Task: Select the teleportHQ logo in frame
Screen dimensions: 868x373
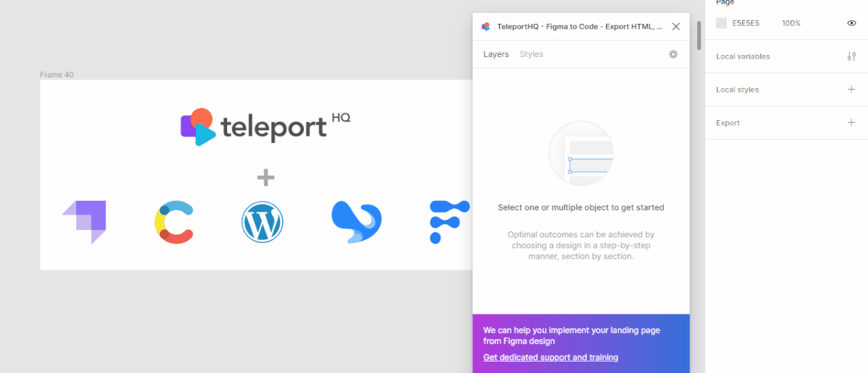Action: click(265, 127)
